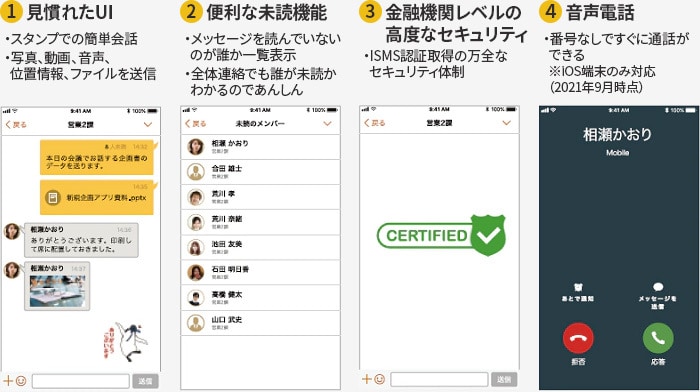The height and width of the screenshot is (392, 700).
Task: Select the 池田 友美 row in the unread list
Action: pos(260,247)
